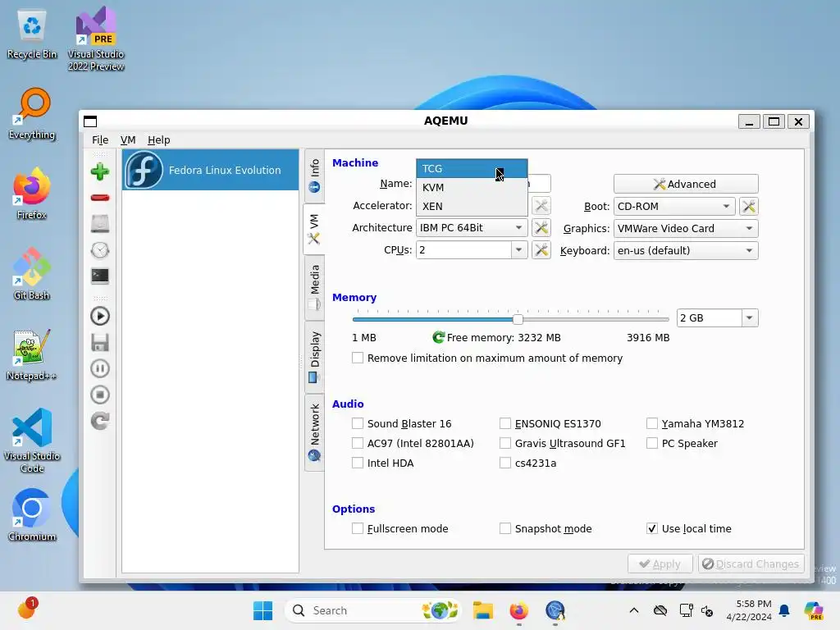
Task: Open Keyboard en-us layout dropdown
Action: (x=687, y=250)
